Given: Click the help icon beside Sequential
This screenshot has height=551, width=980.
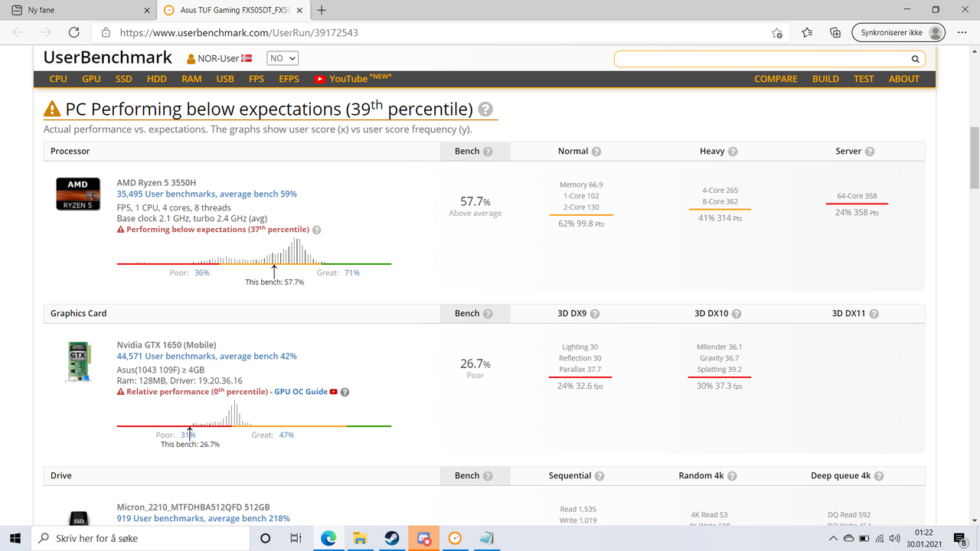Looking at the screenshot, I should point(599,476).
